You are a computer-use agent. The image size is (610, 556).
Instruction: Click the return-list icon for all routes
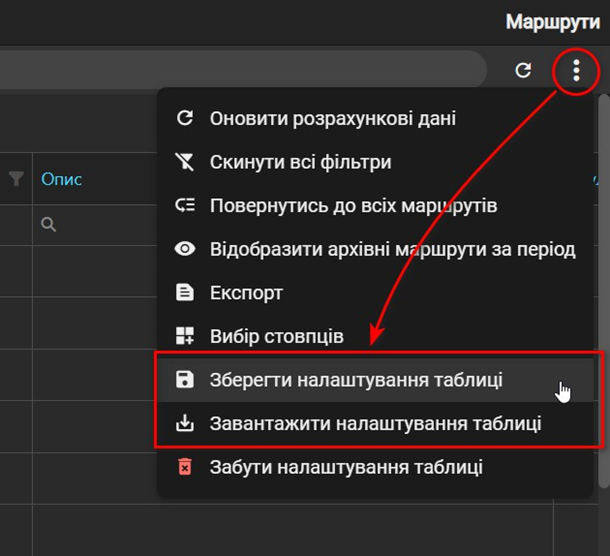point(185,205)
